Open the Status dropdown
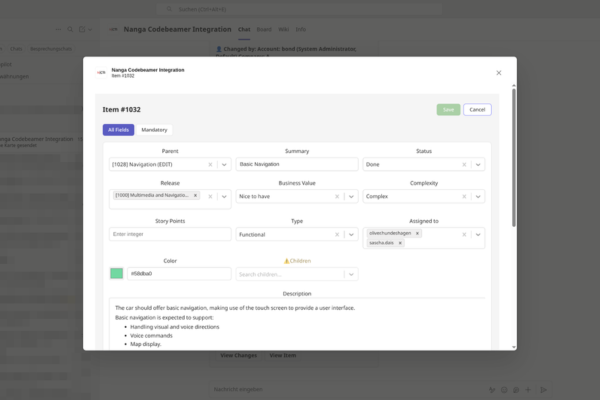Screen dimensions: 600x400 (x=478, y=165)
